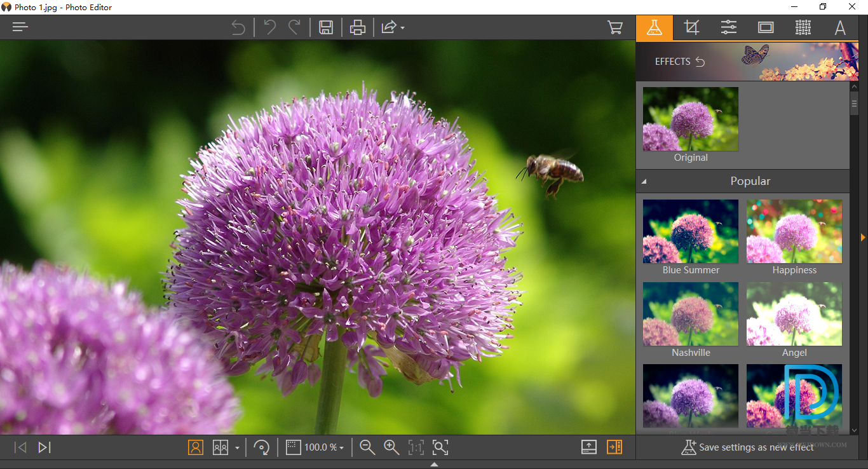Zoom in on the photo
The image size is (868, 469).
pyautogui.click(x=391, y=447)
